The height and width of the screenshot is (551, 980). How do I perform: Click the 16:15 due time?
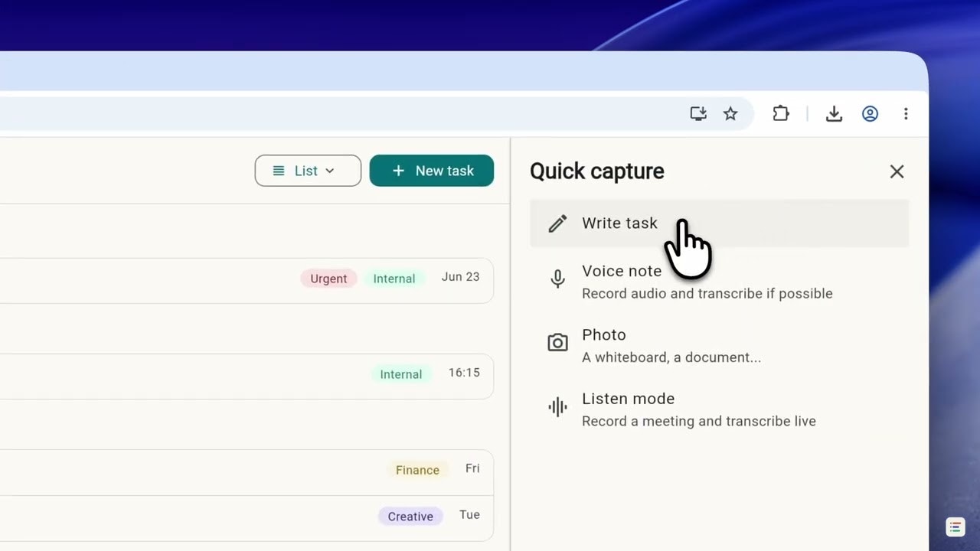click(464, 373)
